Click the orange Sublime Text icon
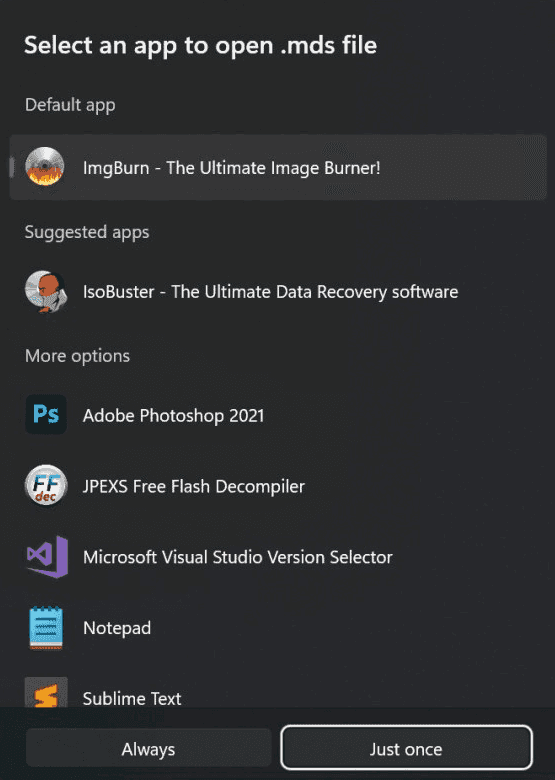The width and height of the screenshot is (555, 780). coord(46,692)
